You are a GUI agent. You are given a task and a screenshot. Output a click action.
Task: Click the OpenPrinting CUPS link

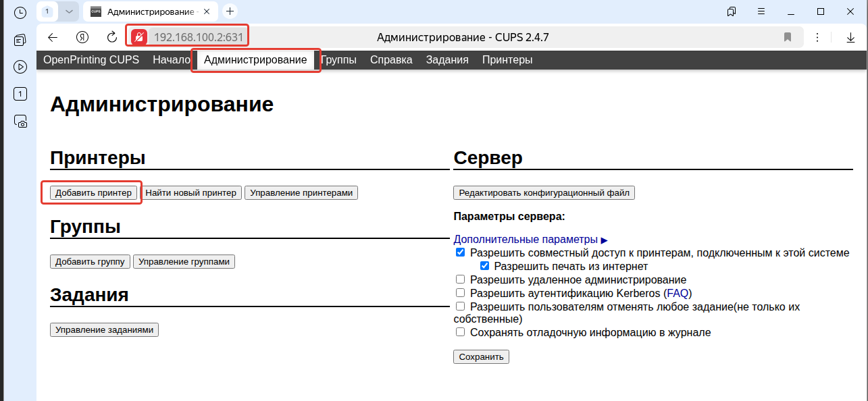click(x=91, y=60)
